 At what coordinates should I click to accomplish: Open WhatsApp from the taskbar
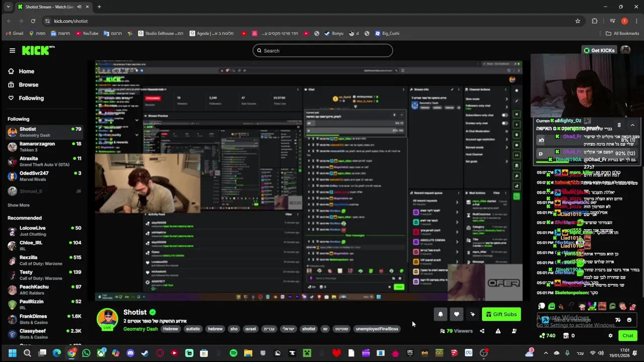86,353
